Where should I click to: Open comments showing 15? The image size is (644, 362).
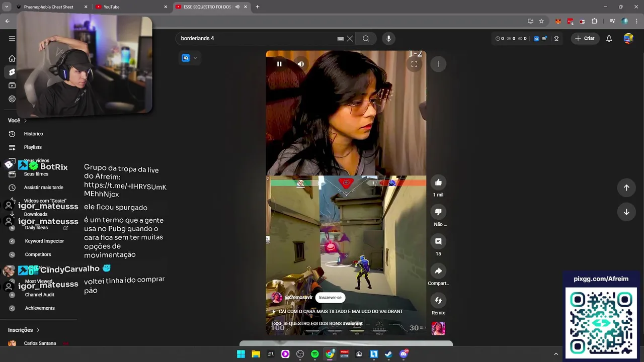tap(438, 241)
